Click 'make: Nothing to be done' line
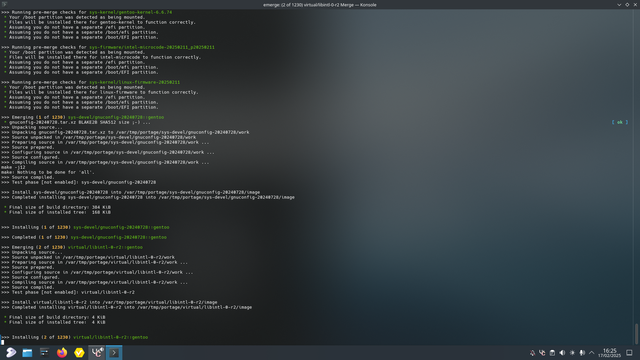The image size is (640, 360). click(48, 172)
